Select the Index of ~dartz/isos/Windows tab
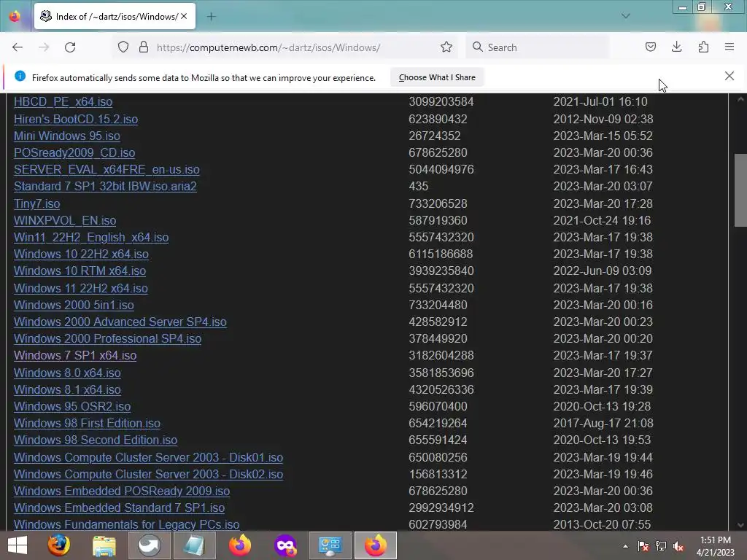This screenshot has height=560, width=747. (x=115, y=16)
